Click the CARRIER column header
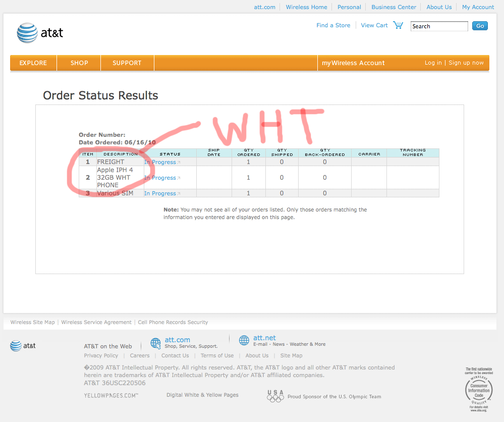504x422 pixels. (369, 154)
